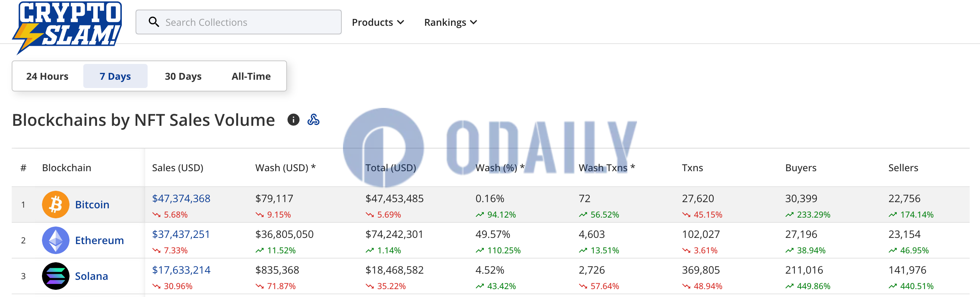Click Solana total $18,468,582

(394, 270)
